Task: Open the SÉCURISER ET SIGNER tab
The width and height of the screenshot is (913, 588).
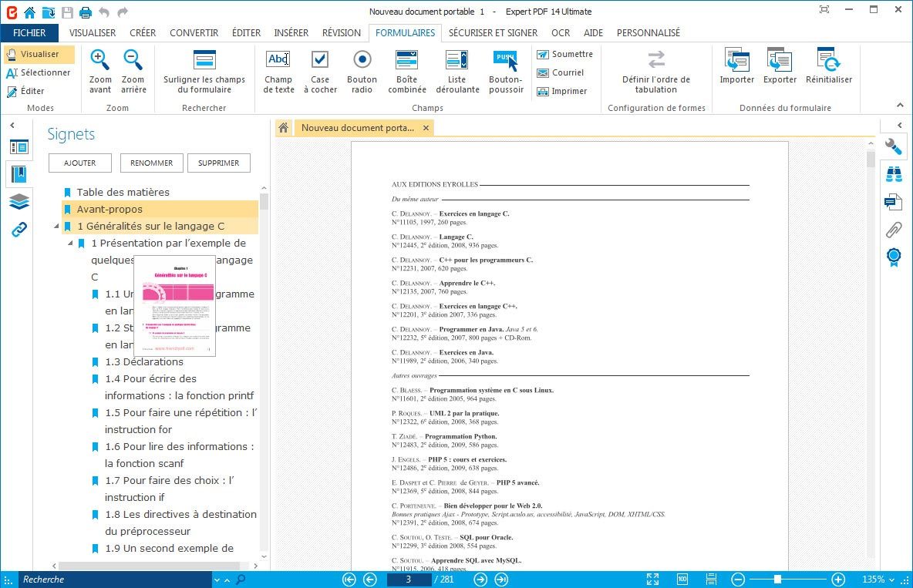Action: tap(493, 33)
